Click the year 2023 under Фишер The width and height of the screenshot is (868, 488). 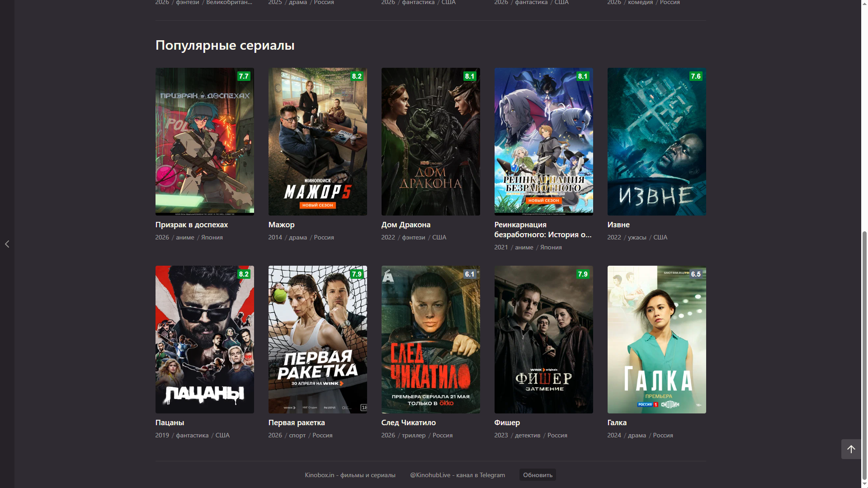click(x=501, y=435)
